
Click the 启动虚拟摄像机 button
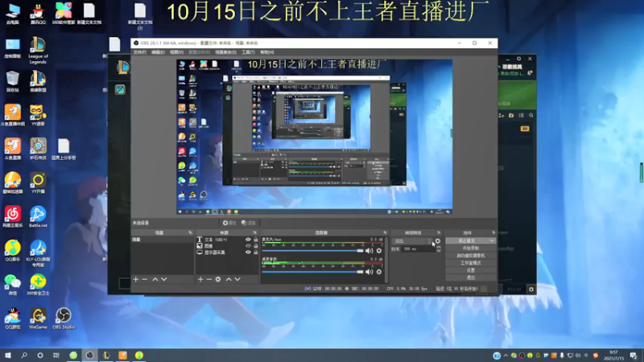click(x=471, y=256)
